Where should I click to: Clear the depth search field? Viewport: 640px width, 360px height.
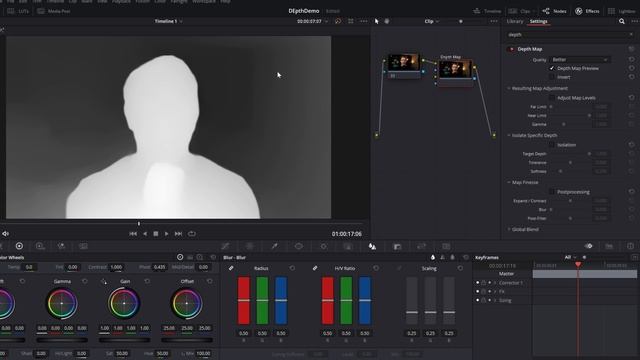pyautogui.click(x=631, y=35)
